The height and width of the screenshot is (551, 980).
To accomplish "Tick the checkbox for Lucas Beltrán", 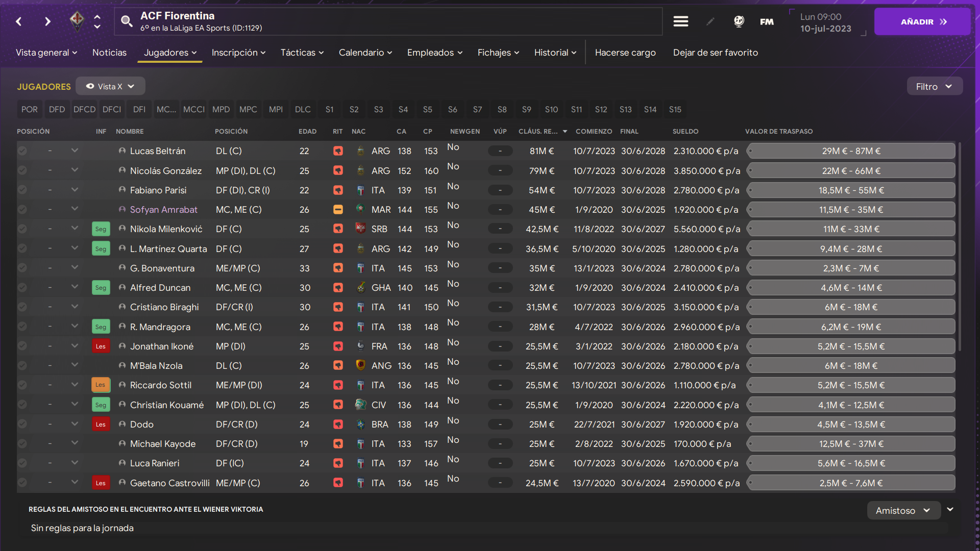I will [22, 151].
